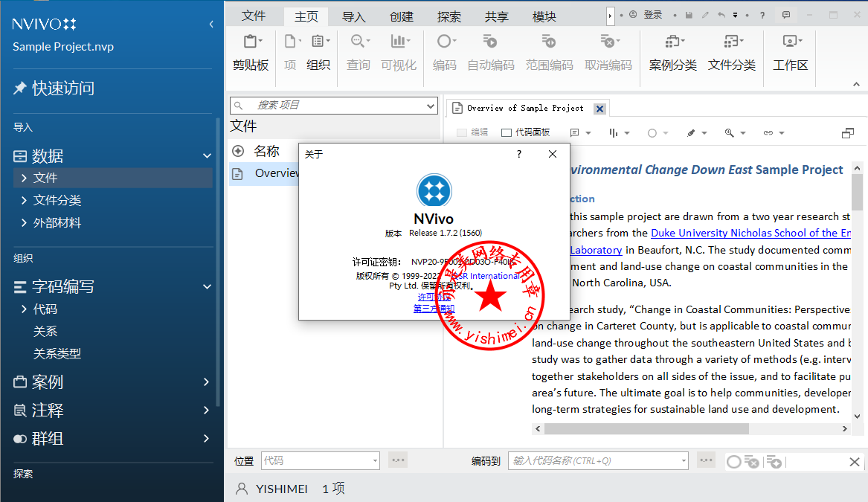Image resolution: width=868 pixels, height=502 pixels.
Task: Collapse the navigation sidebar chevron
Action: tap(211, 25)
